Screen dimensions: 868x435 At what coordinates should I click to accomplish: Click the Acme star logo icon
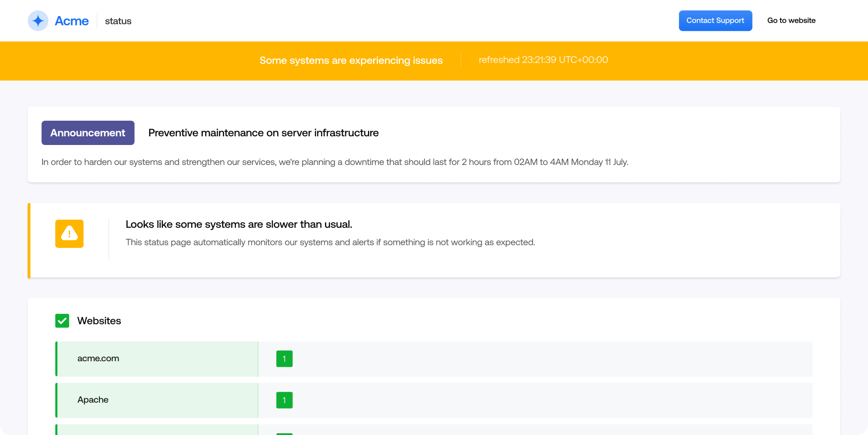pos(38,21)
